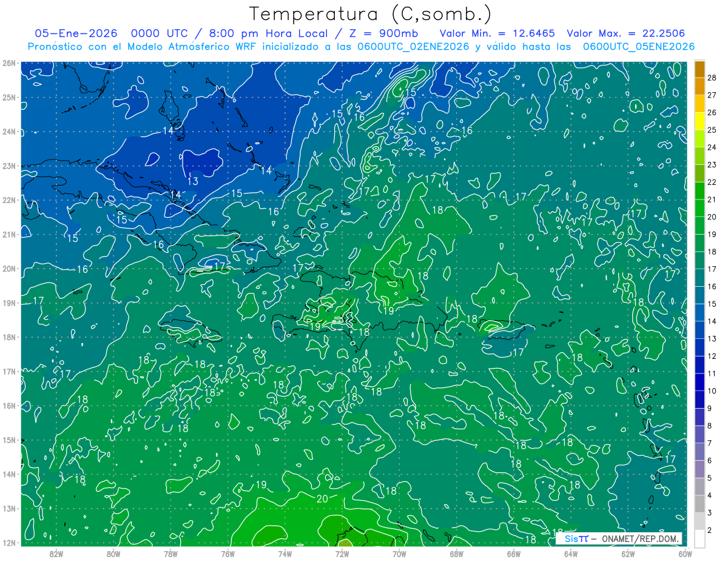Click the "Valor Max. = 22.2506" value

(626, 33)
